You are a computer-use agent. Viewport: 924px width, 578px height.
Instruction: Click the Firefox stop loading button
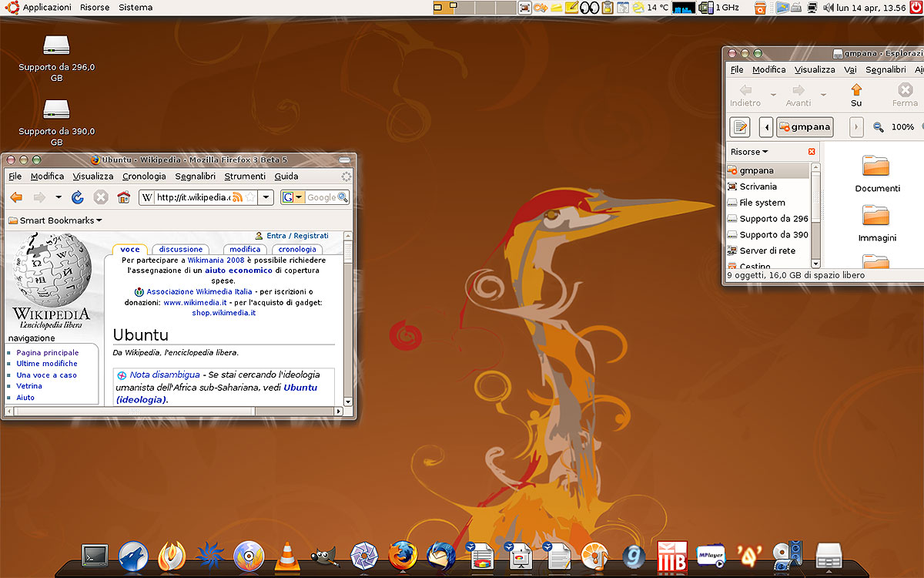coord(101,197)
